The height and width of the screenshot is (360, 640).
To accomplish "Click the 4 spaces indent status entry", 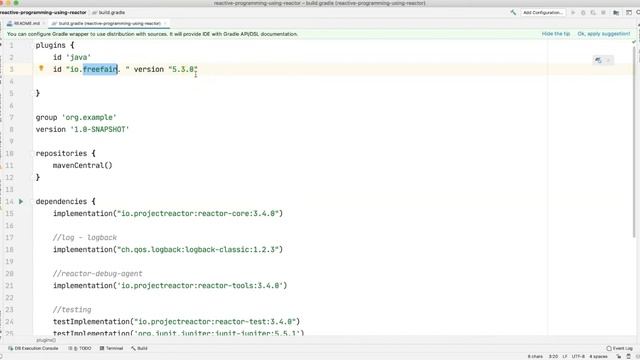I will pos(598,357).
